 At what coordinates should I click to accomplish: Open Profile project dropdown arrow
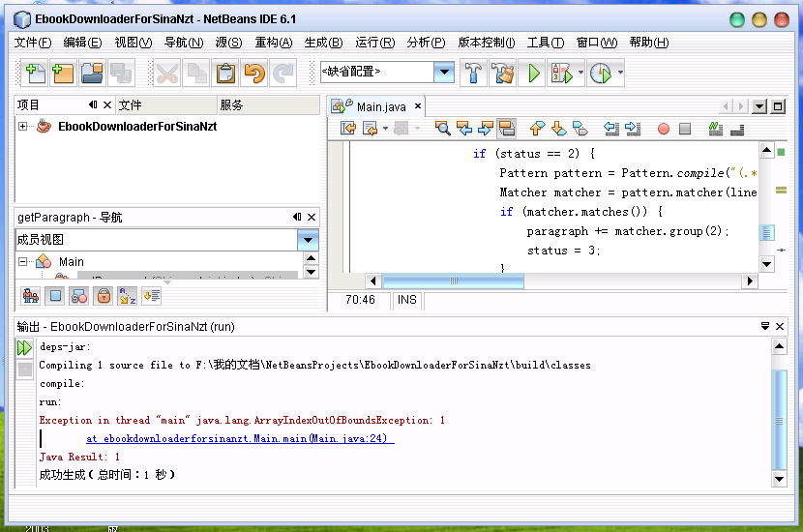(620, 73)
